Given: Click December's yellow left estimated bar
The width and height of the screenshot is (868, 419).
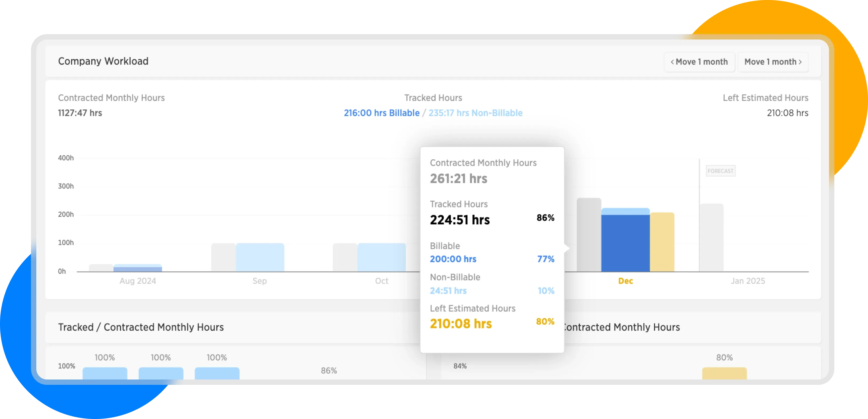Looking at the screenshot, I should click(x=662, y=242).
